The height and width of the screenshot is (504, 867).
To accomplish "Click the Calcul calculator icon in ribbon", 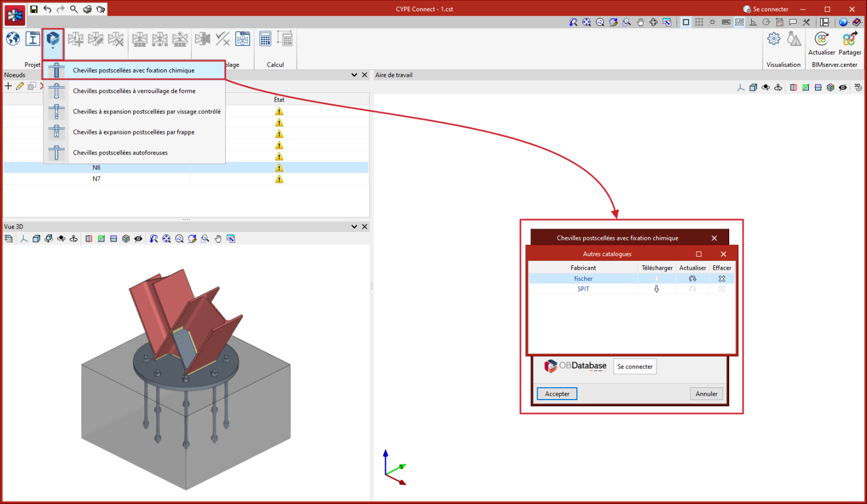I will tap(265, 39).
